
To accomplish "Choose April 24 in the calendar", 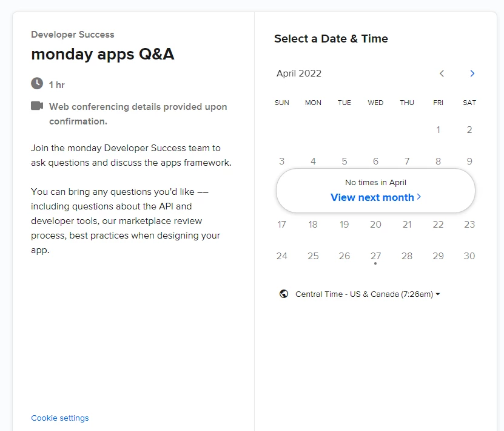I will pos(282,256).
